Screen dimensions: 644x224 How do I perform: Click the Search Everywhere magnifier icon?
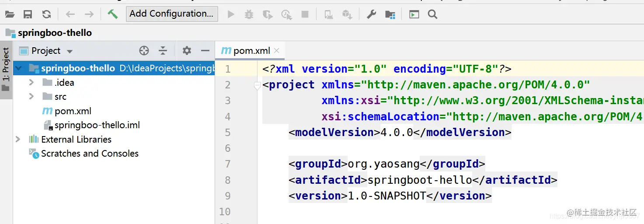tap(432, 14)
